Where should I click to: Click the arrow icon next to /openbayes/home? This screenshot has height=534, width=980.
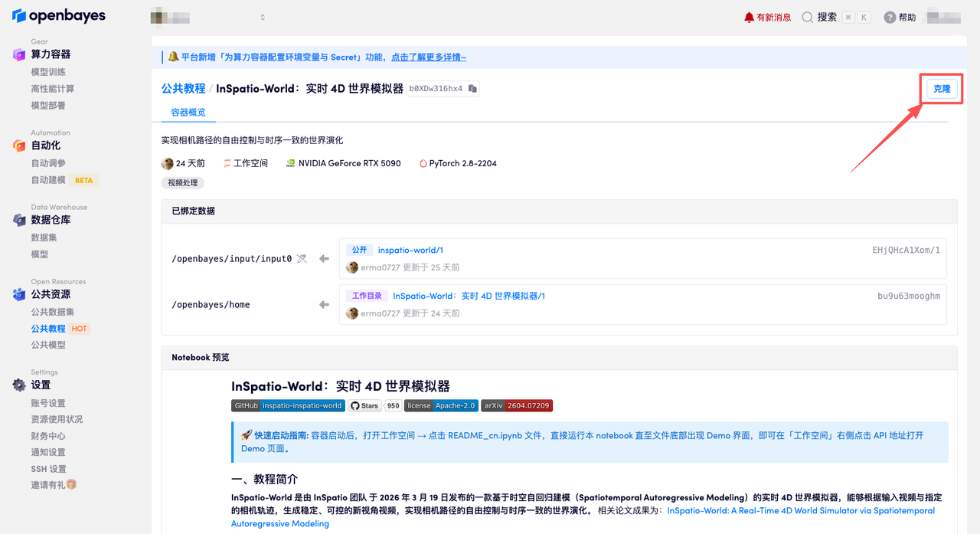(x=324, y=305)
